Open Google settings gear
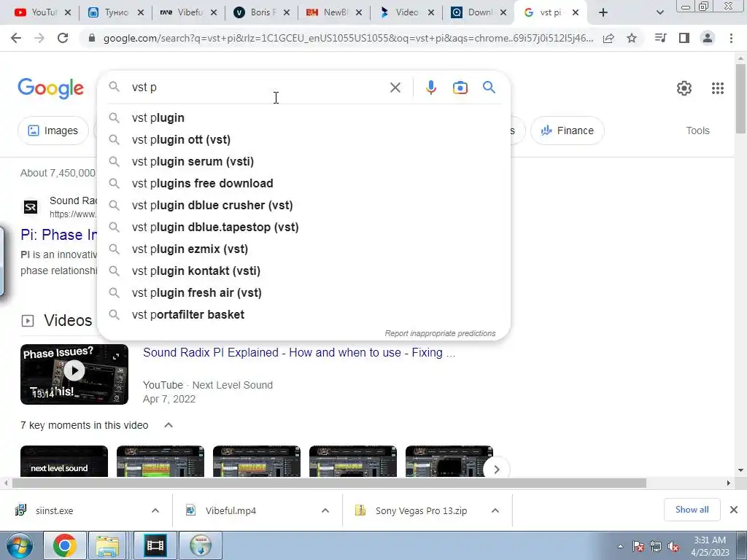 (x=684, y=88)
